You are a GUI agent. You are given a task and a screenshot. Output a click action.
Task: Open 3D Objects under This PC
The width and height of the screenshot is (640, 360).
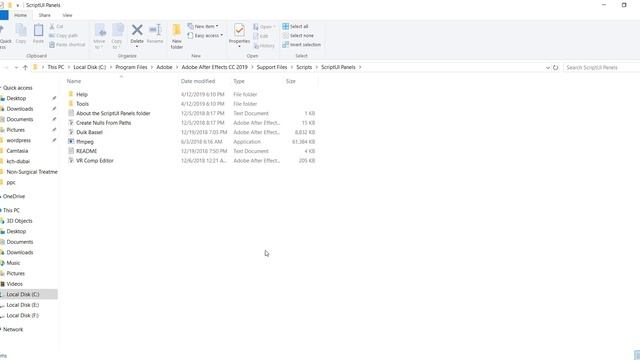click(19, 221)
